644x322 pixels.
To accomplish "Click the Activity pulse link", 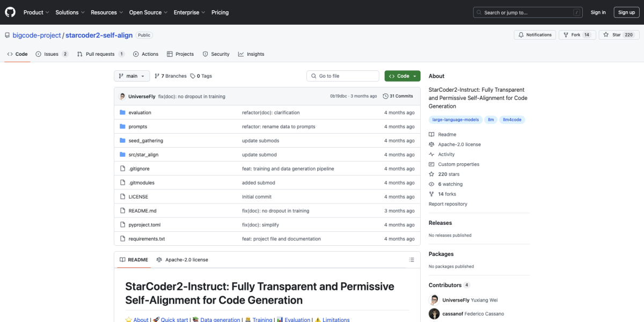I will pos(446,155).
